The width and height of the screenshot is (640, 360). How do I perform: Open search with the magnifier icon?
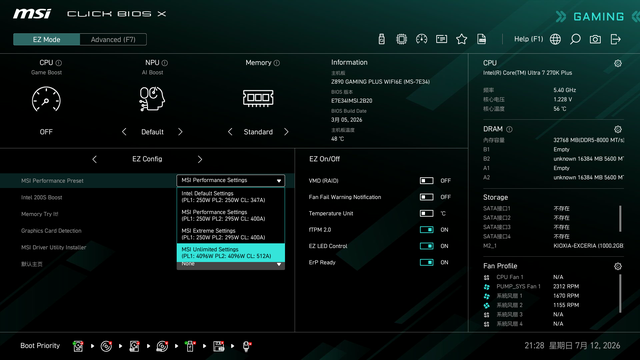coord(575,39)
